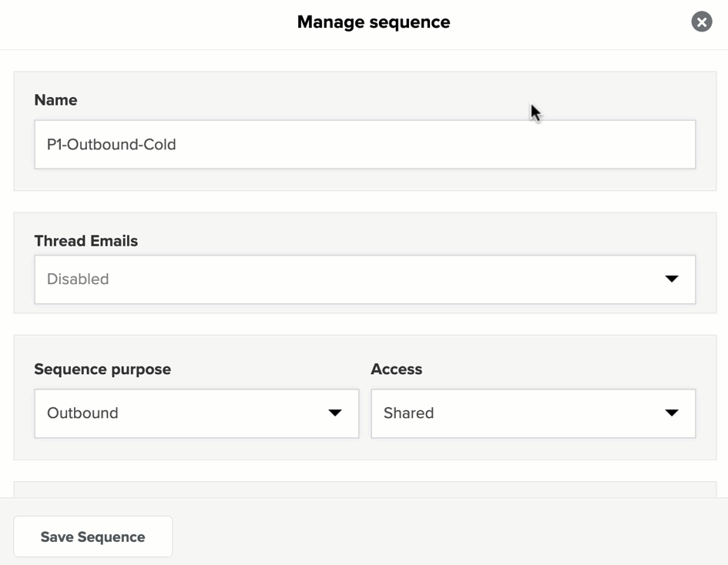Click the Access label
This screenshot has height=565, width=728.
397,369
